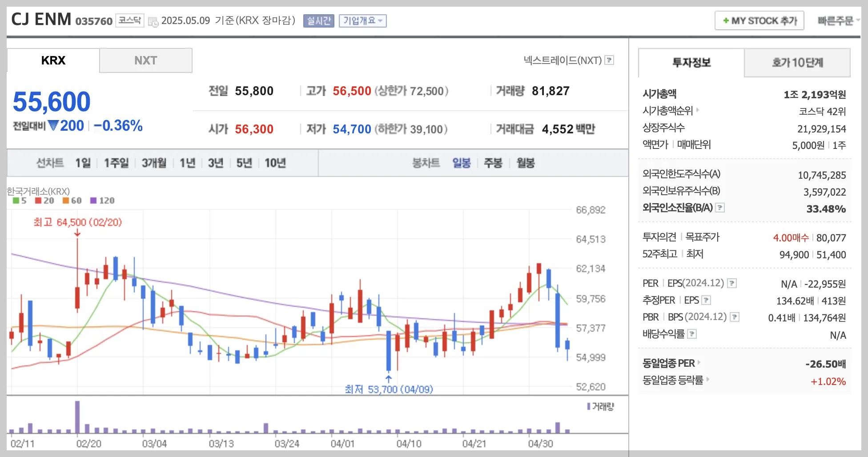The image size is (868, 457).
Task: Expand the 빠른주문 dropdown
Action: [x=839, y=20]
